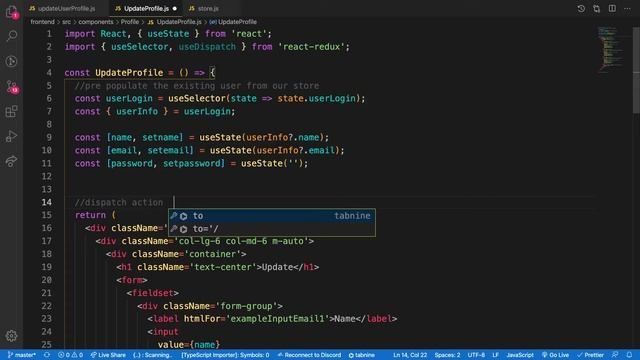Place cursor in '//dispatch action' comment
Image resolution: width=640 pixels, height=360 pixels.
tap(119, 202)
